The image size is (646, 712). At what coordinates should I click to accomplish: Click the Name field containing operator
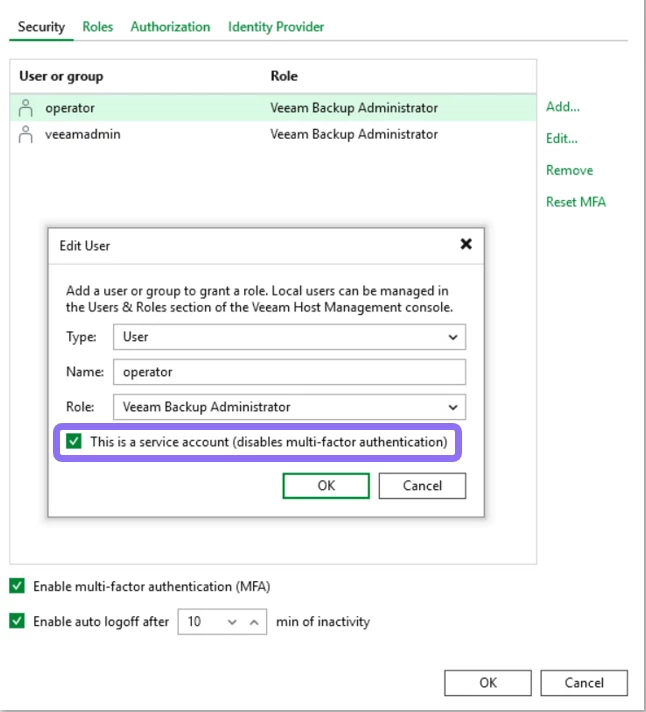click(x=289, y=372)
